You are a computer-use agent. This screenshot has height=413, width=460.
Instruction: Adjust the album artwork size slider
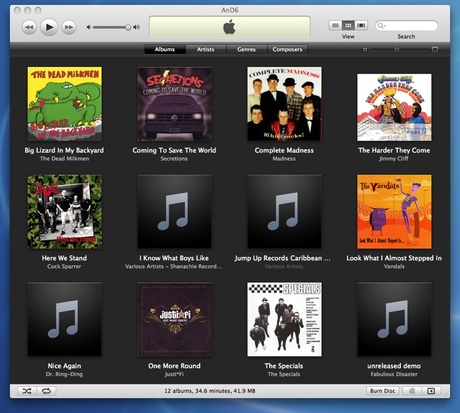click(x=397, y=49)
